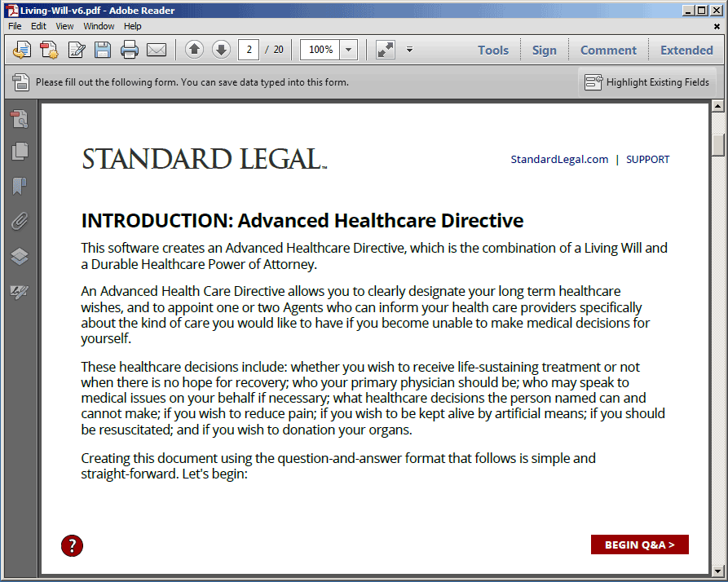Open the Window menu
The width and height of the screenshot is (728, 582).
[99, 26]
